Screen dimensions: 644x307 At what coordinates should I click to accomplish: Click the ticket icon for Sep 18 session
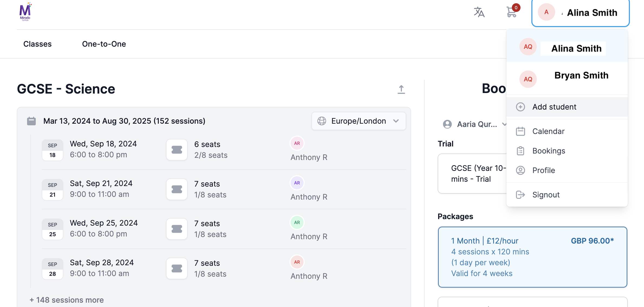(x=177, y=150)
